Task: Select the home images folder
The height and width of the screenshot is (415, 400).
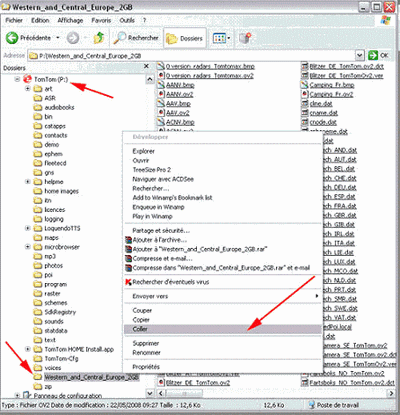Action: [62, 191]
